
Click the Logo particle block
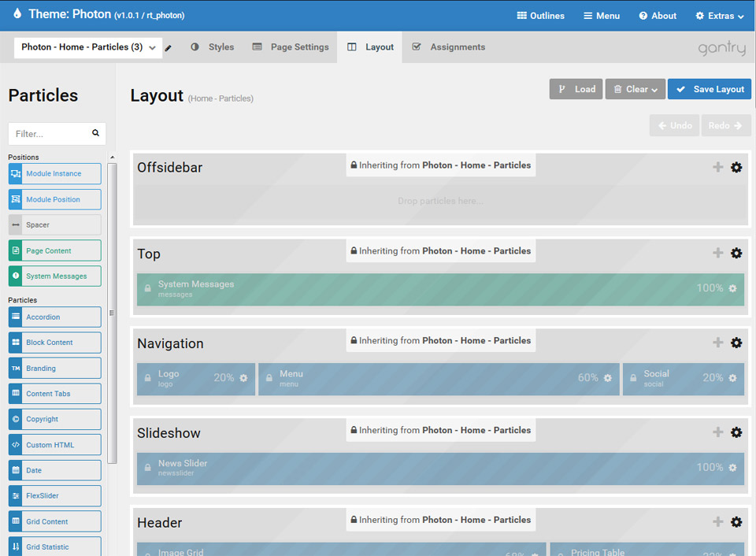tap(196, 379)
